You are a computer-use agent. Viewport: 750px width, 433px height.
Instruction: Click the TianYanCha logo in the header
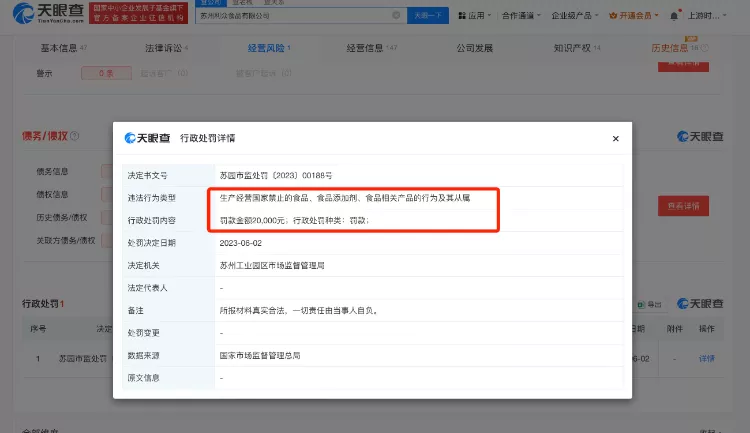point(48,13)
